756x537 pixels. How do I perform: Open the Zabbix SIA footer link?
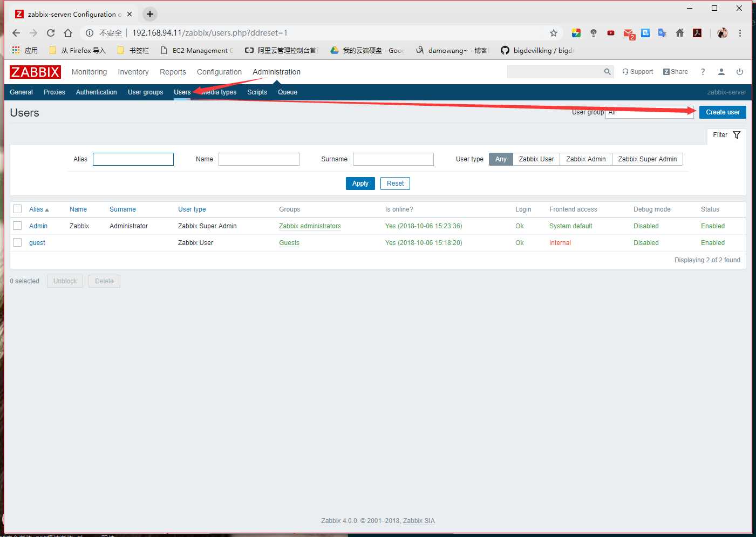pos(419,521)
